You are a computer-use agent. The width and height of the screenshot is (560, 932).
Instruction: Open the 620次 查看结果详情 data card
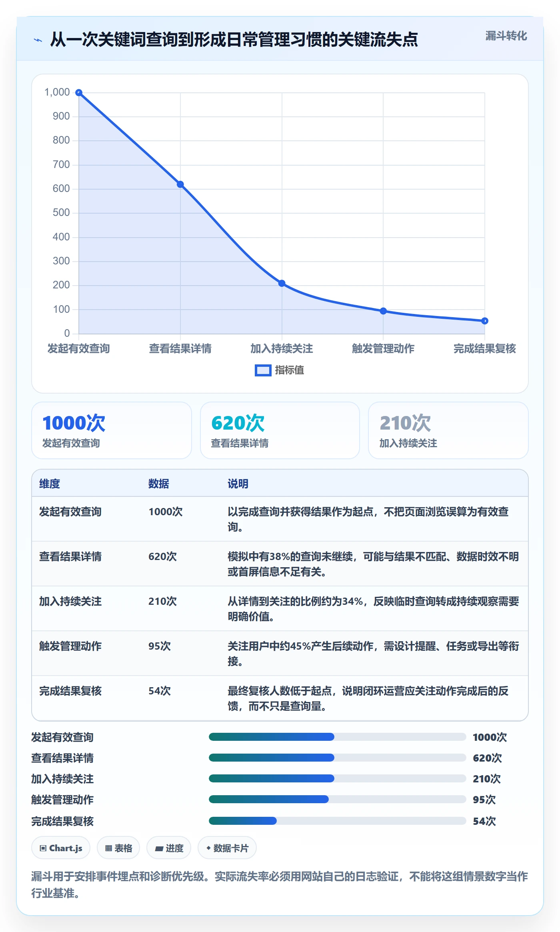pyautogui.click(x=280, y=430)
